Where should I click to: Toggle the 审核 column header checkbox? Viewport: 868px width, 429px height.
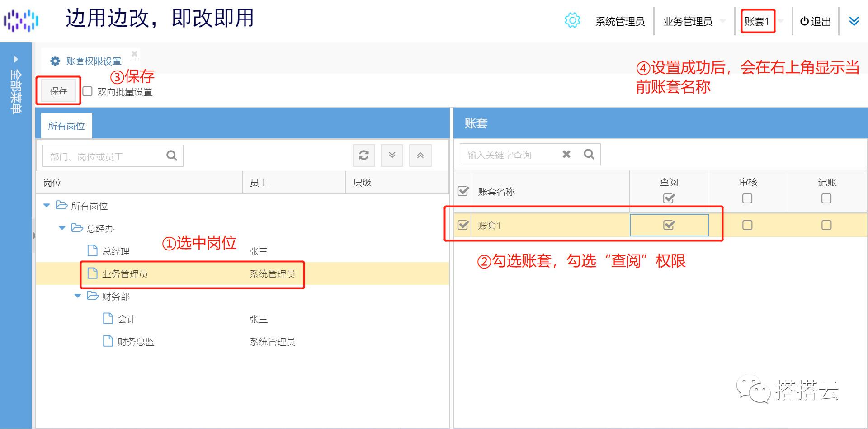coord(747,198)
